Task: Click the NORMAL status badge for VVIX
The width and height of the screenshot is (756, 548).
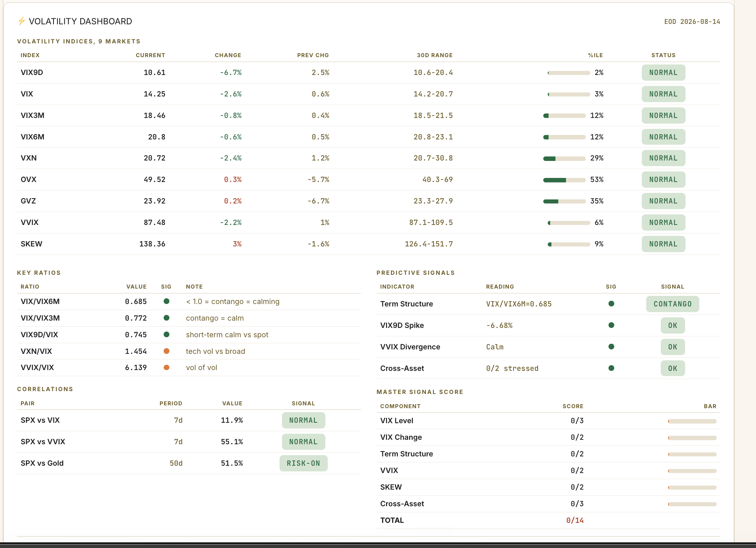Action: pos(663,223)
